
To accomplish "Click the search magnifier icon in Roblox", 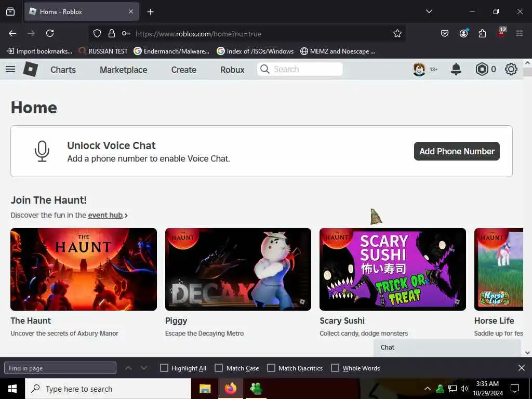I will (x=264, y=69).
